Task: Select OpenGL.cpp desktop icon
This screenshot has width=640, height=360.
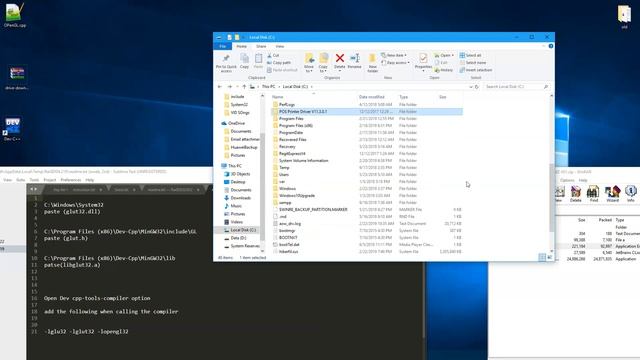Action: click(x=15, y=15)
